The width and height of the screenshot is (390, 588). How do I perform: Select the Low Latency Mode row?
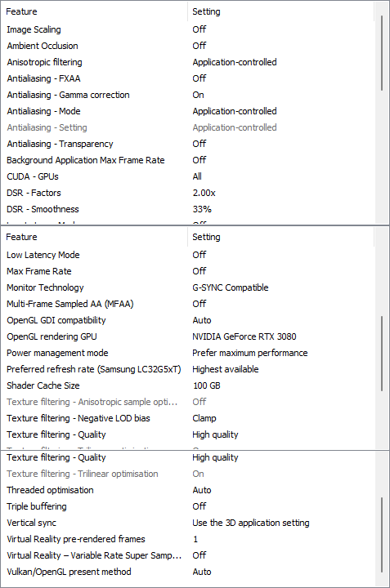188,255
